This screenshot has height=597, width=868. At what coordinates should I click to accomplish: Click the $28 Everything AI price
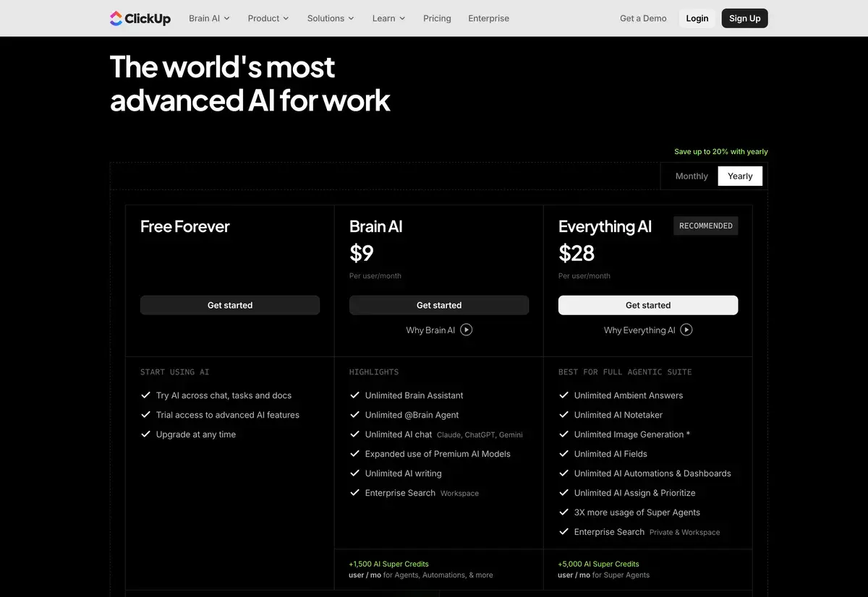(x=576, y=253)
